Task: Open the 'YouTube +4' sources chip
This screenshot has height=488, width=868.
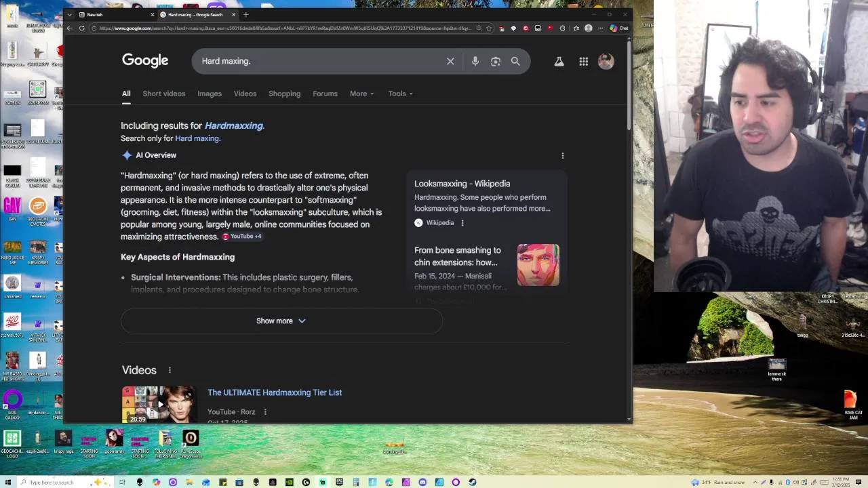Action: point(241,236)
